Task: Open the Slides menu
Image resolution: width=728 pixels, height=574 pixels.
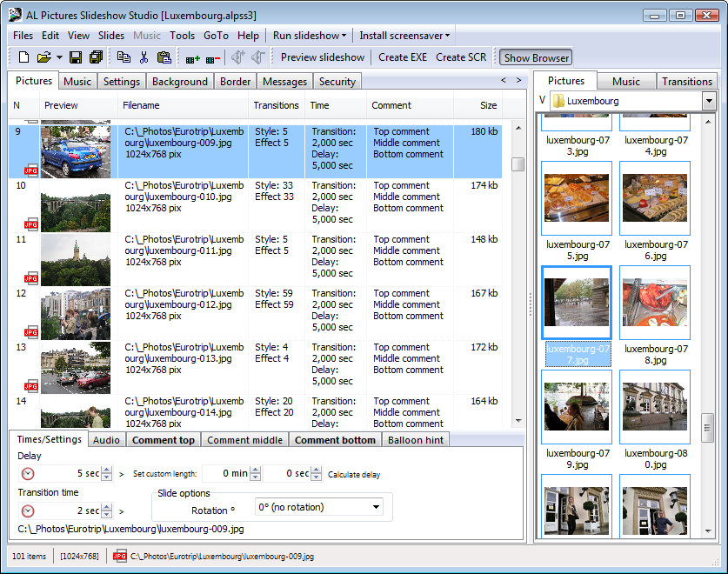Action: pyautogui.click(x=111, y=36)
